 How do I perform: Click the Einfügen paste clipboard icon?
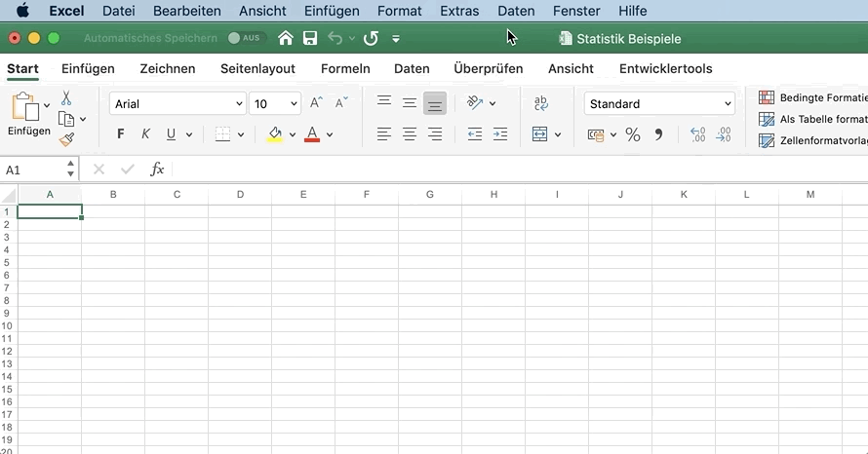click(x=25, y=106)
